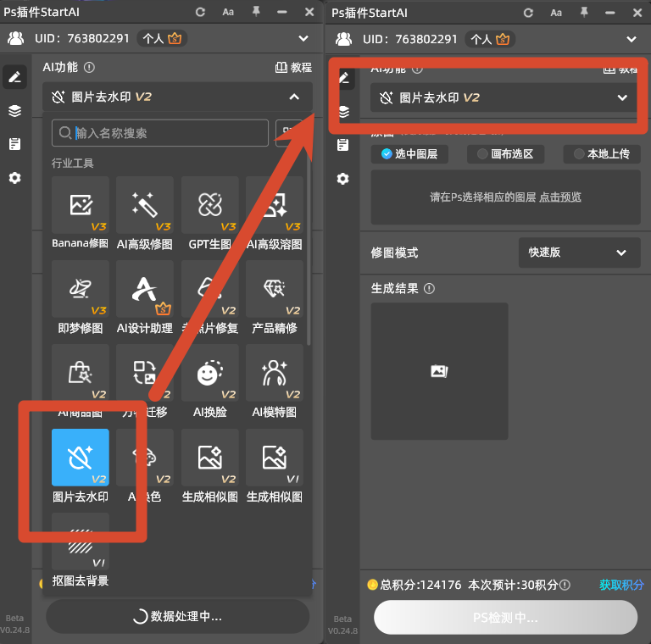
Task: Open records sidebar icon in right window
Action: [343, 145]
